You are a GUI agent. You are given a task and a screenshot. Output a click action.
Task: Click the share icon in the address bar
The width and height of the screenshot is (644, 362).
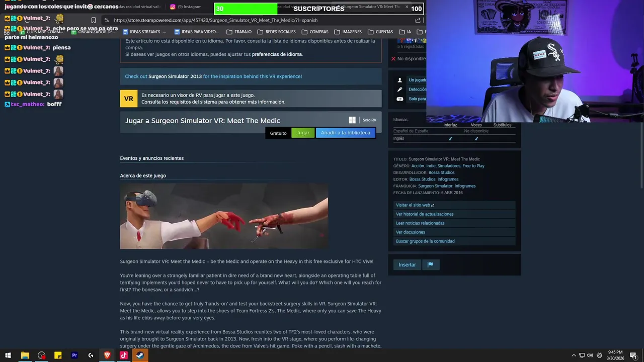click(418, 20)
